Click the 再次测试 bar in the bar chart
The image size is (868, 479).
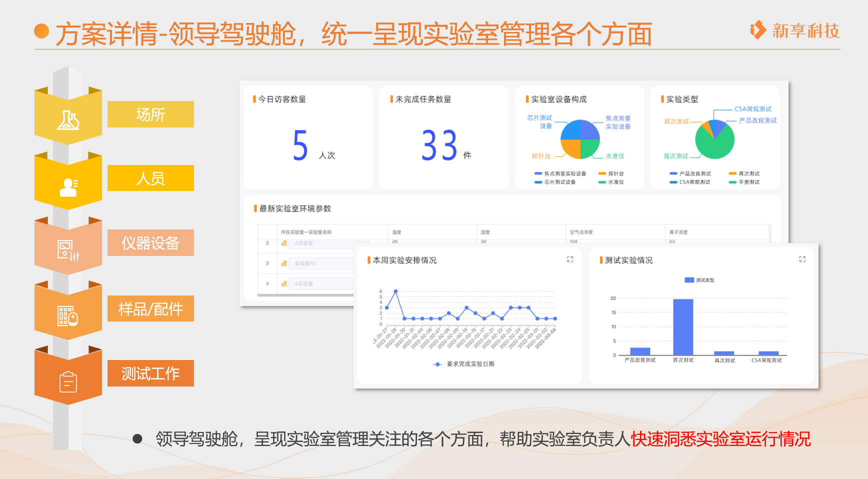[724, 353]
